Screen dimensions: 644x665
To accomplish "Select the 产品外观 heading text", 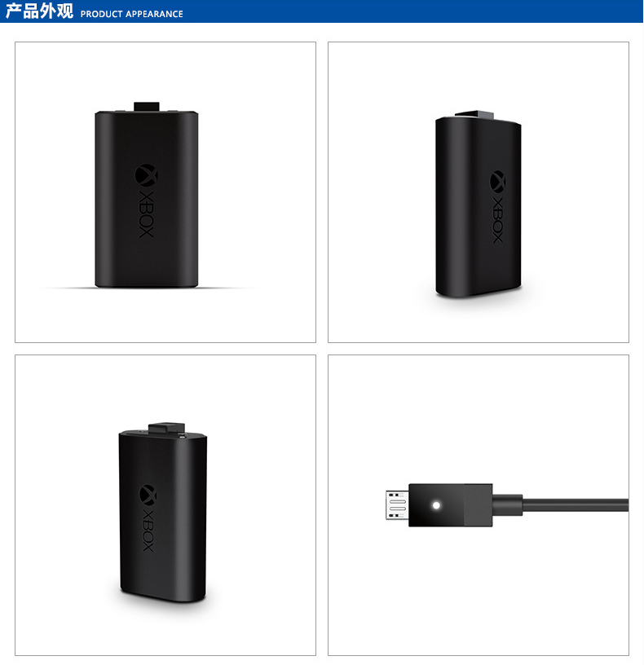I will 39,11.
